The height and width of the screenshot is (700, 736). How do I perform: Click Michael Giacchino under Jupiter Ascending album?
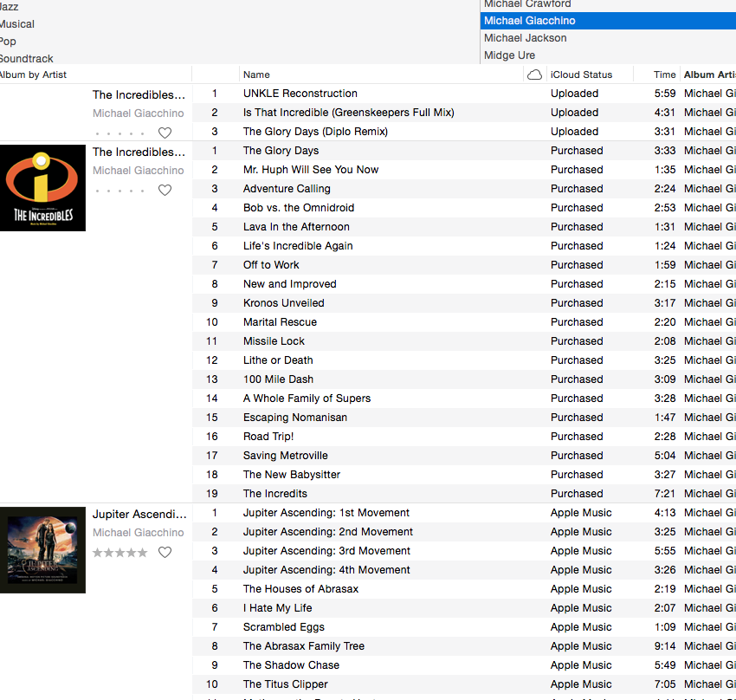[x=138, y=533]
